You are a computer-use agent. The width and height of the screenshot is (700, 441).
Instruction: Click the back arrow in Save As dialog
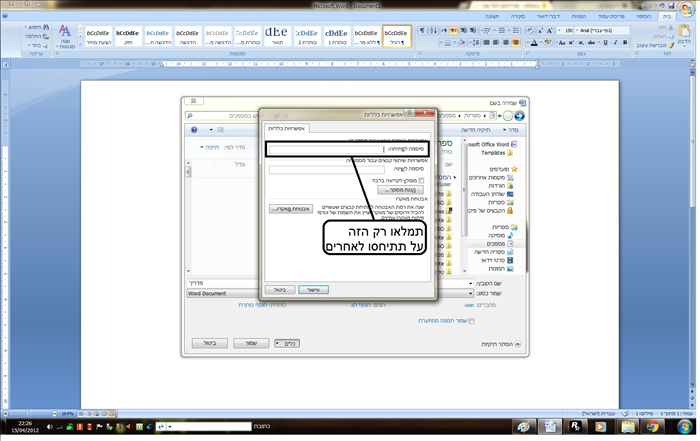tap(519, 116)
